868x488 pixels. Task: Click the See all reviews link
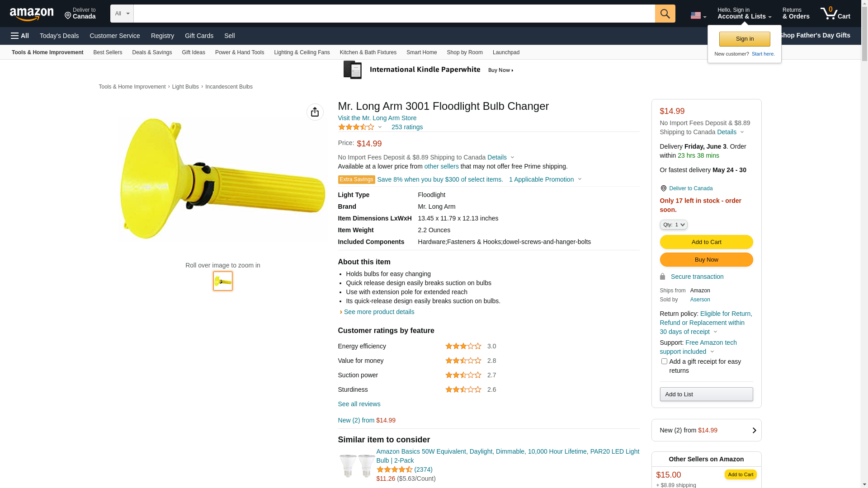tap(359, 404)
